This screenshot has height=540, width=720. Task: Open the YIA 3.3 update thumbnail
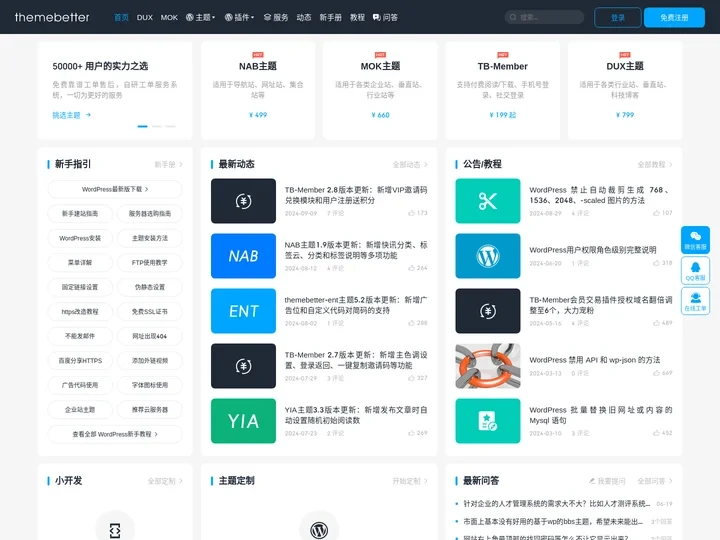click(x=243, y=421)
